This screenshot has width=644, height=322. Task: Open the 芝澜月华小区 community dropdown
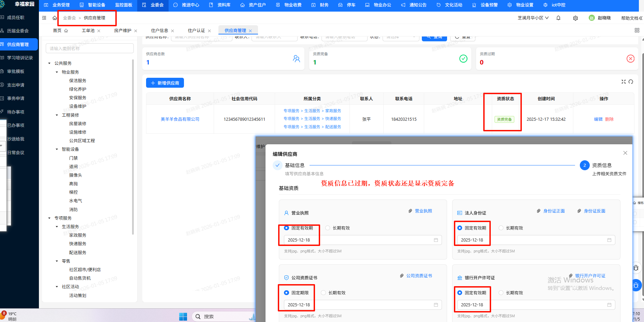[533, 18]
